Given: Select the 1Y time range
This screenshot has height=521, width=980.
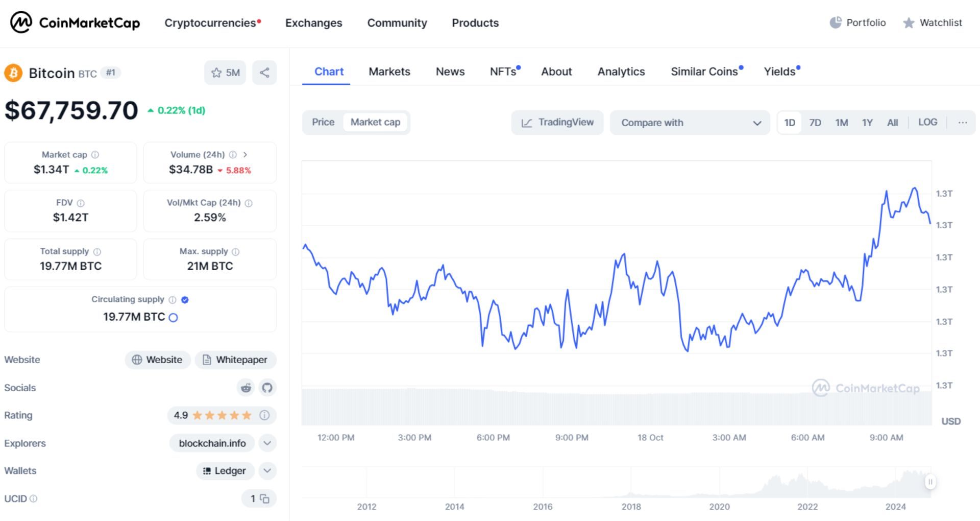Looking at the screenshot, I should click(867, 122).
